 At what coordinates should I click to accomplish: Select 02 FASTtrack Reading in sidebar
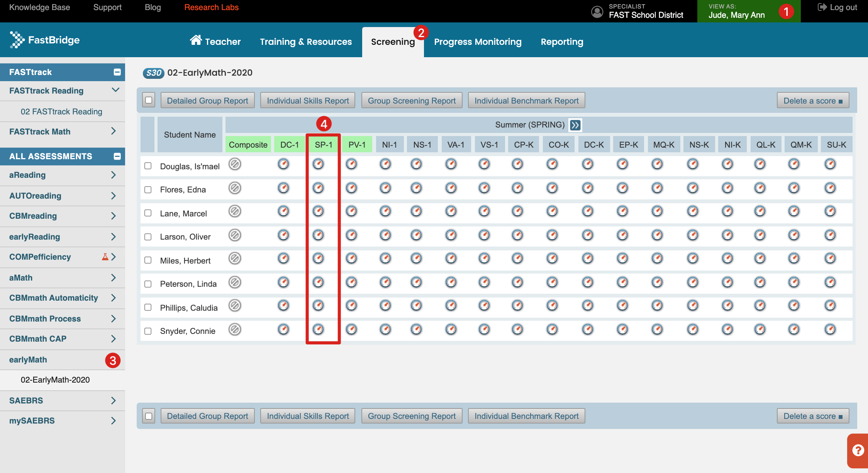pos(61,112)
